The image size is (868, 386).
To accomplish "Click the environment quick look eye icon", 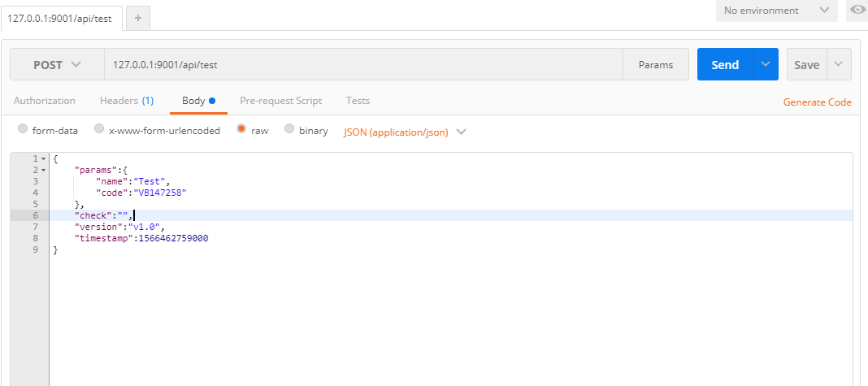I will click(x=857, y=10).
